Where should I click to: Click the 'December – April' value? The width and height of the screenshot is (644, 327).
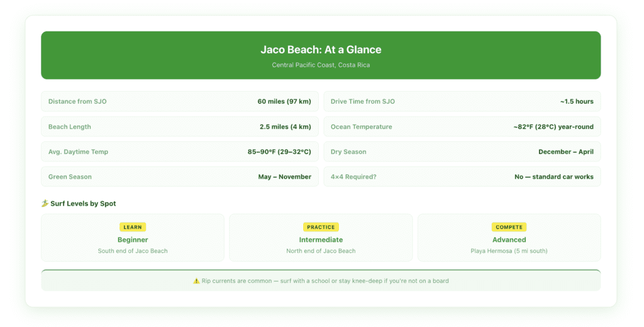566,152
